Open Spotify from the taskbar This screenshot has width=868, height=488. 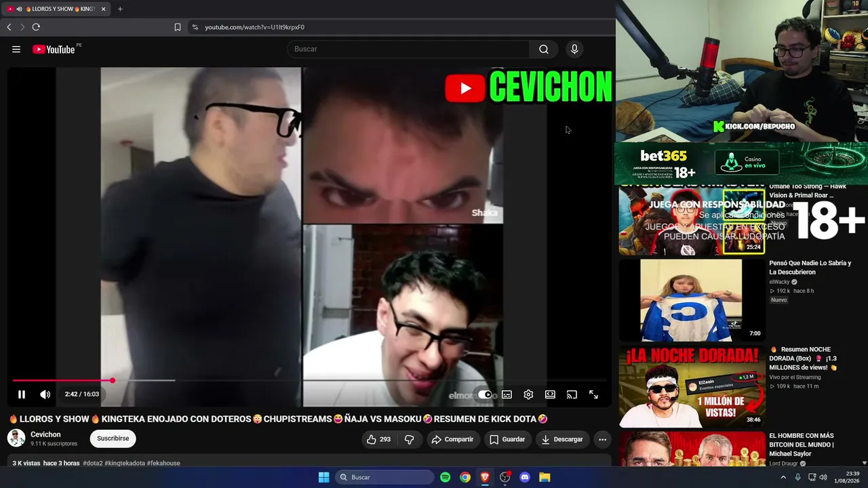pos(446,477)
